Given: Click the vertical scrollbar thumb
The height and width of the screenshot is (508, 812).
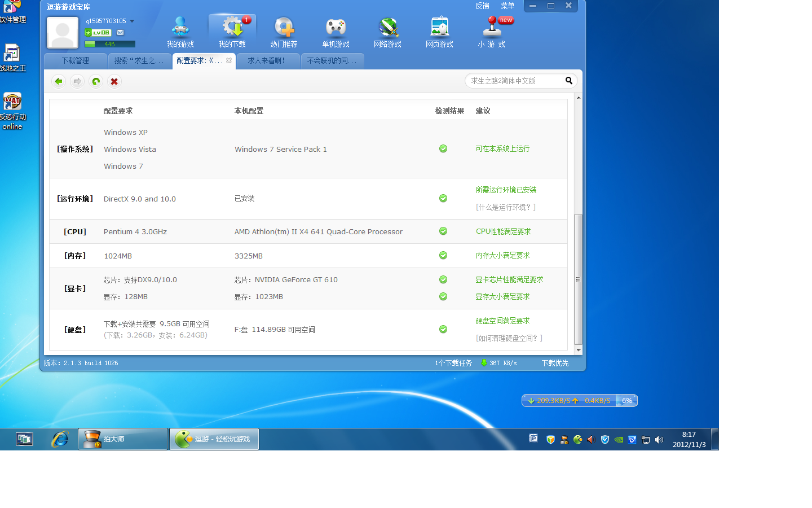Looking at the screenshot, I should tap(578, 279).
